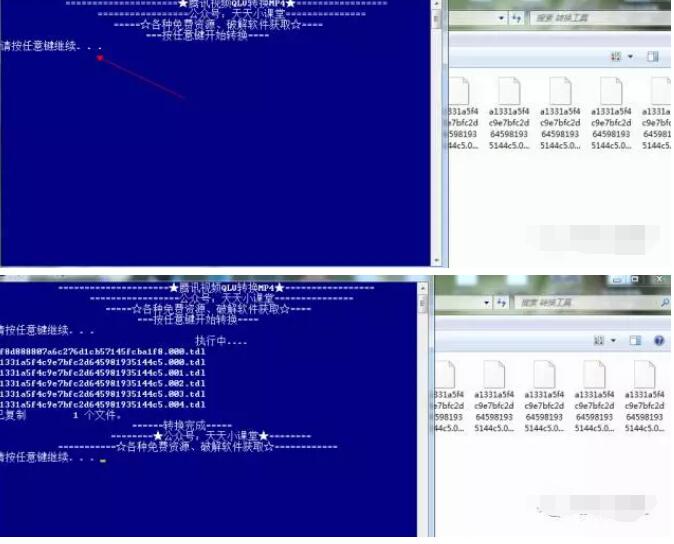Close the lower Explorer window
The width and height of the screenshot is (674, 544).
(x=659, y=280)
